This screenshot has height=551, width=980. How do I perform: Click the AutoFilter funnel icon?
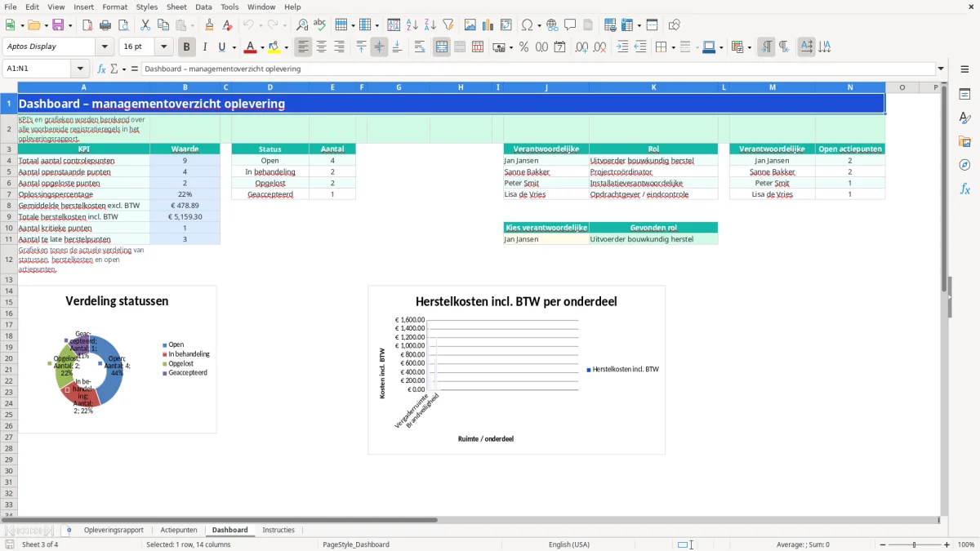pyautogui.click(x=448, y=25)
